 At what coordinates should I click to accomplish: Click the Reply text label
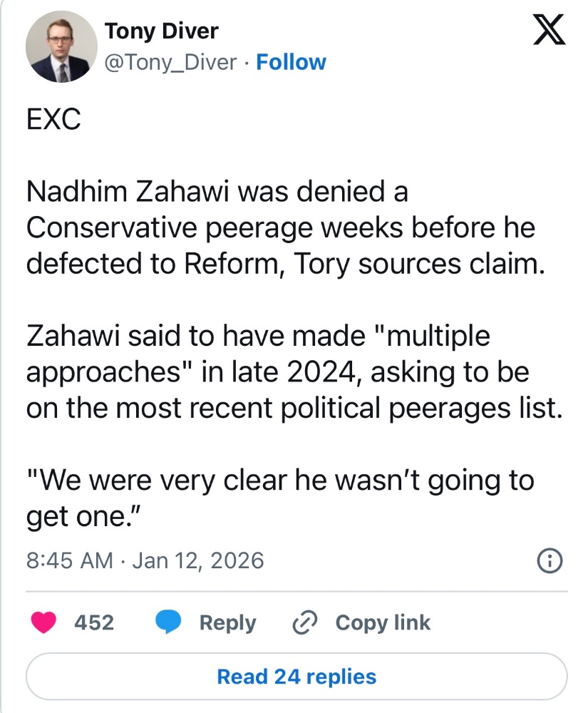click(227, 622)
